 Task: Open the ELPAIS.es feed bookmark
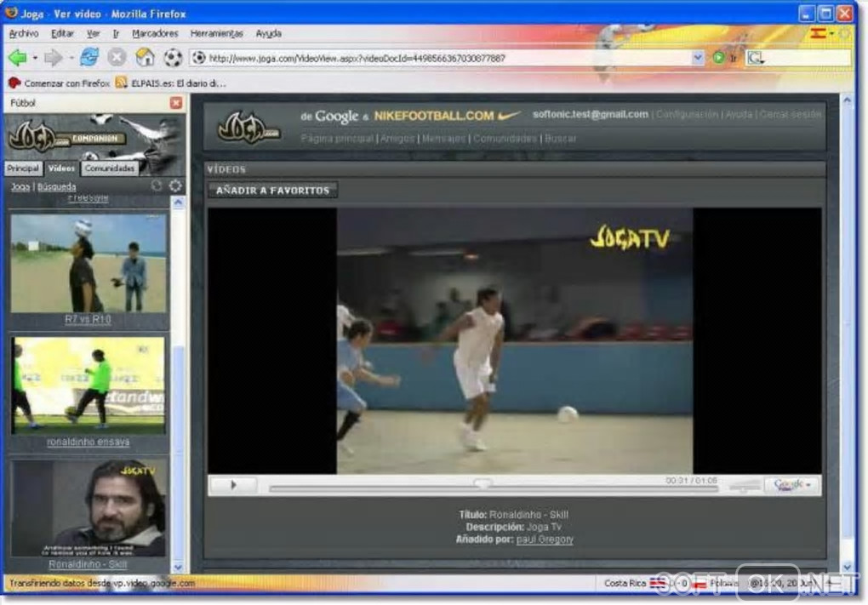coord(170,83)
